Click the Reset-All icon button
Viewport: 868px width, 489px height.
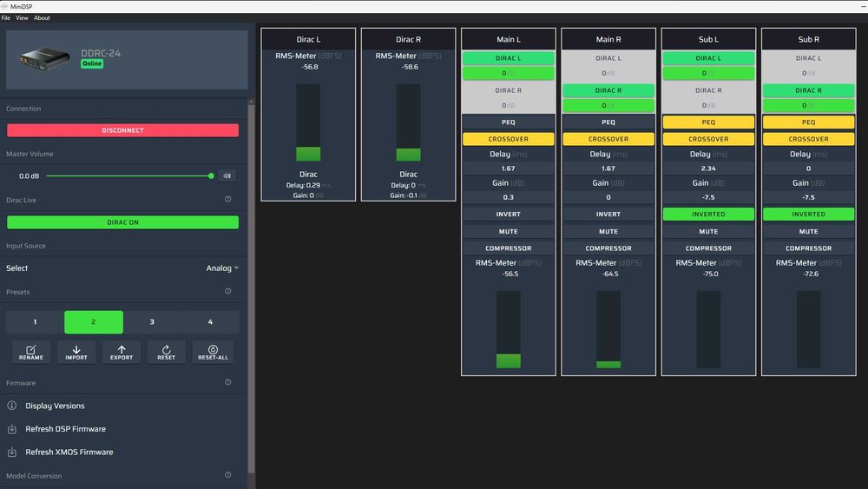click(214, 353)
